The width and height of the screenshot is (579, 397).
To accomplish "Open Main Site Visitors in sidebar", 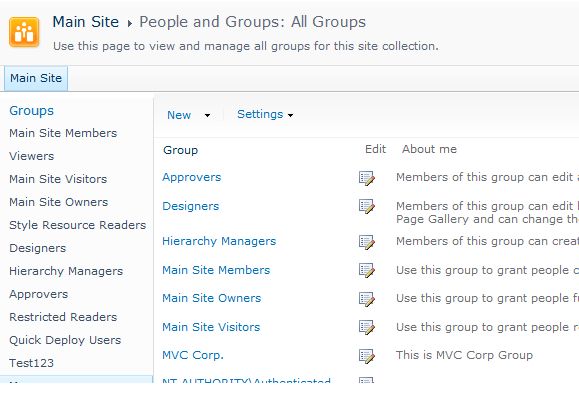I will coord(58,179).
